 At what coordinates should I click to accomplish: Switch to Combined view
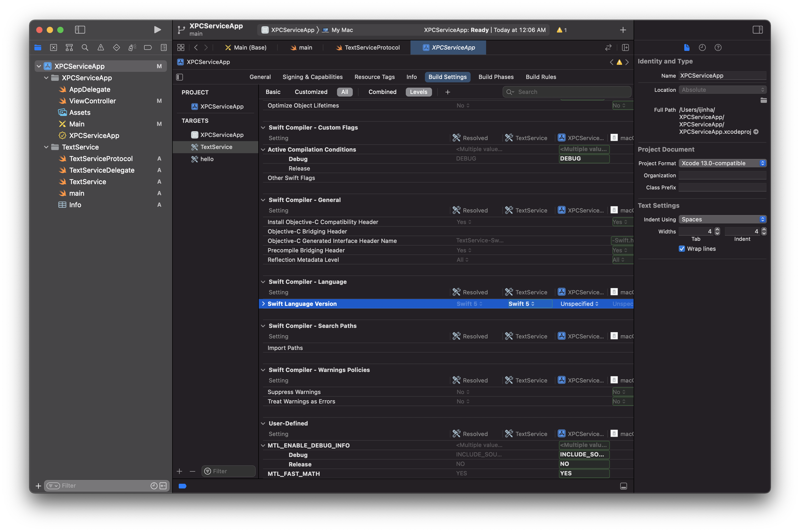(x=382, y=92)
